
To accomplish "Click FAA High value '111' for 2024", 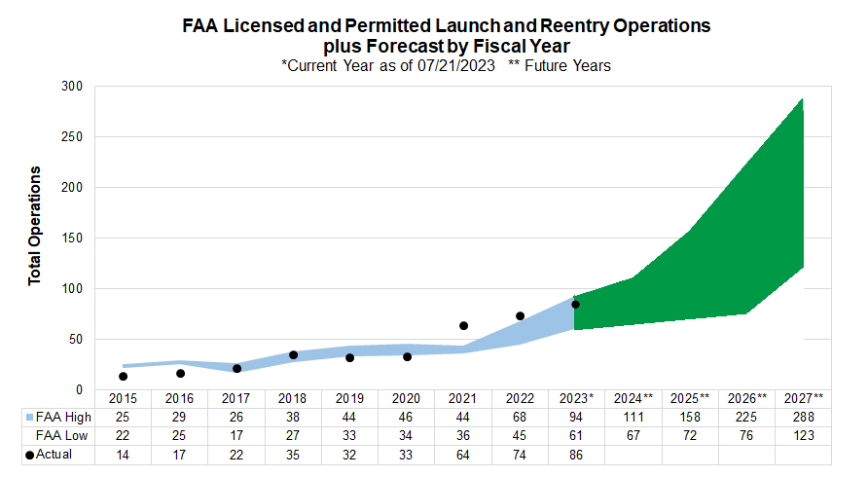I will pyautogui.click(x=633, y=418).
